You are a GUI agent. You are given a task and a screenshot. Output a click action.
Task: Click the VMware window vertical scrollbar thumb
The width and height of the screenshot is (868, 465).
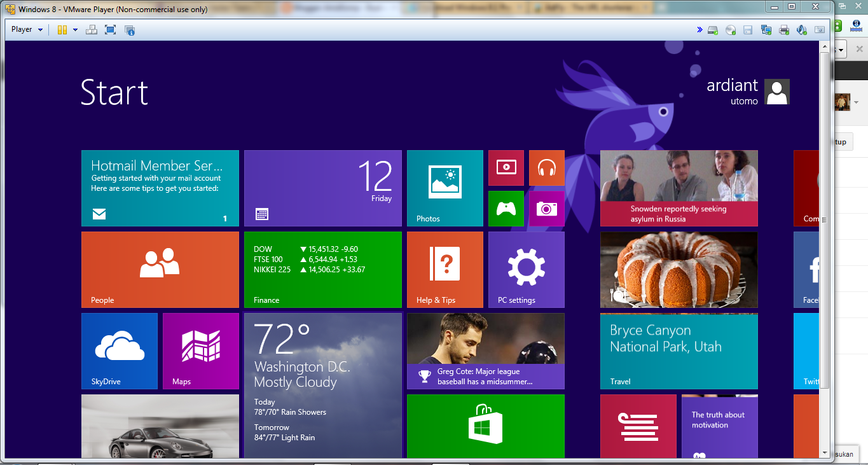[825, 219]
